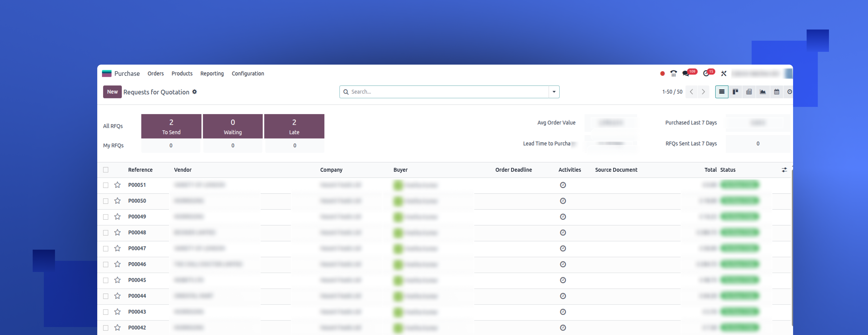The height and width of the screenshot is (335, 868).
Task: Check the select-all header checkbox
Action: pos(106,170)
